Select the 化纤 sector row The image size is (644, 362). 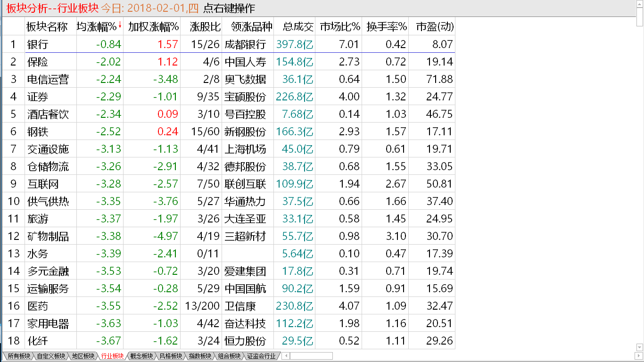(228, 341)
